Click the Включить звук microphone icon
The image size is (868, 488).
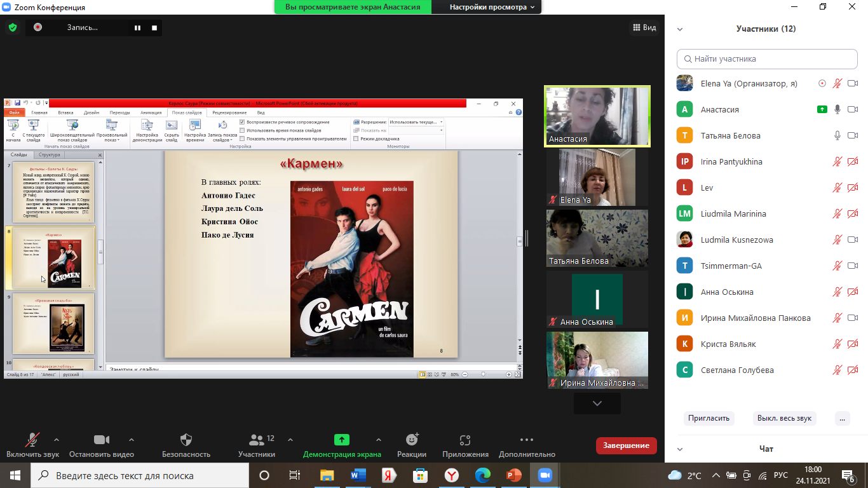(x=32, y=440)
